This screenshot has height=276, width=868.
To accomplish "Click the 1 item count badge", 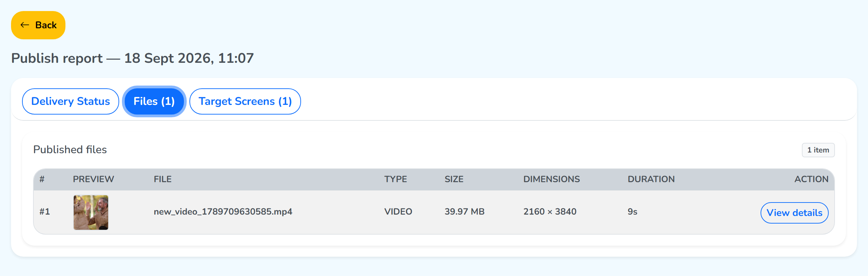I will pos(818,150).
